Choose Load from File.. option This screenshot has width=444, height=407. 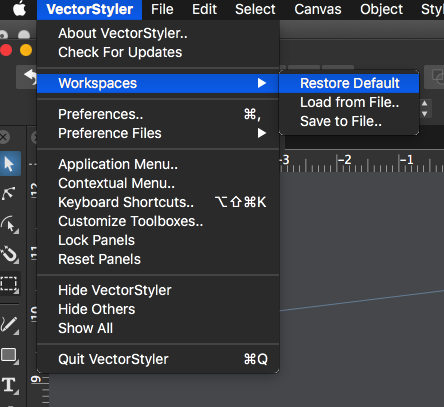pos(349,102)
